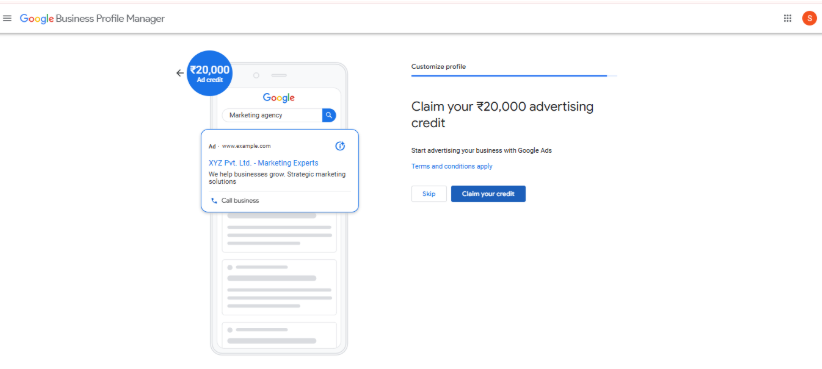Go back using the left arrow
The image size is (822, 369).
click(180, 73)
